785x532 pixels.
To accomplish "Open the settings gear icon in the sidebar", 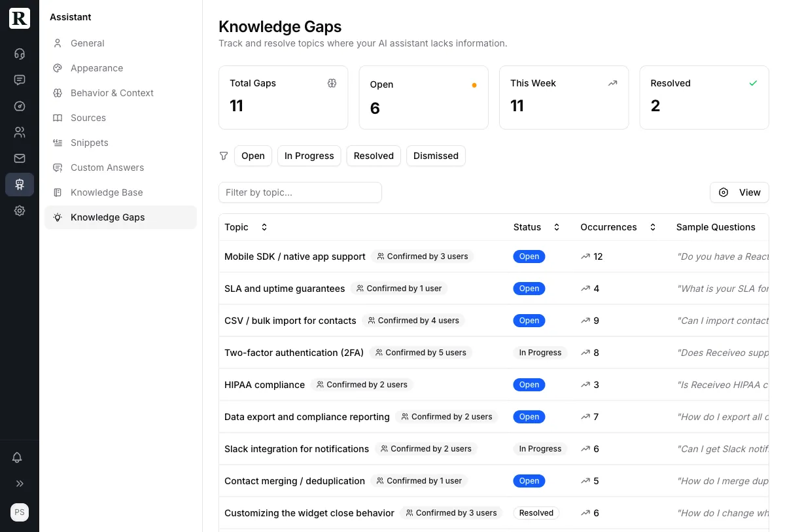I will (20, 211).
